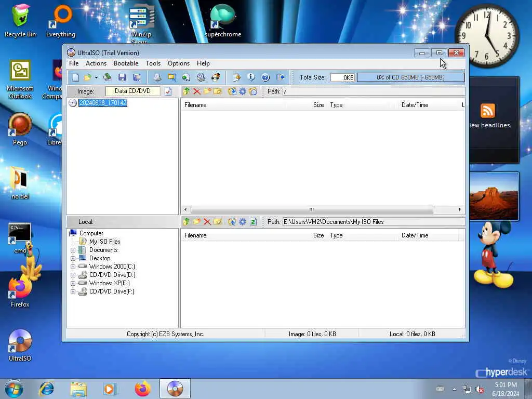This screenshot has height=399, width=532.
Task: Expand the Desktop tree node
Action: point(73,258)
